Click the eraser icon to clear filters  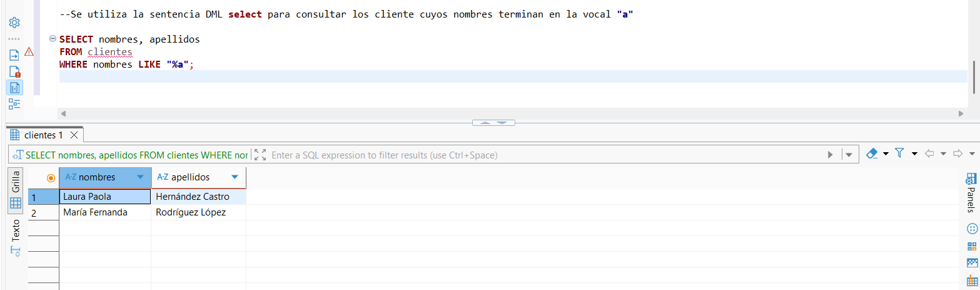[x=872, y=153]
